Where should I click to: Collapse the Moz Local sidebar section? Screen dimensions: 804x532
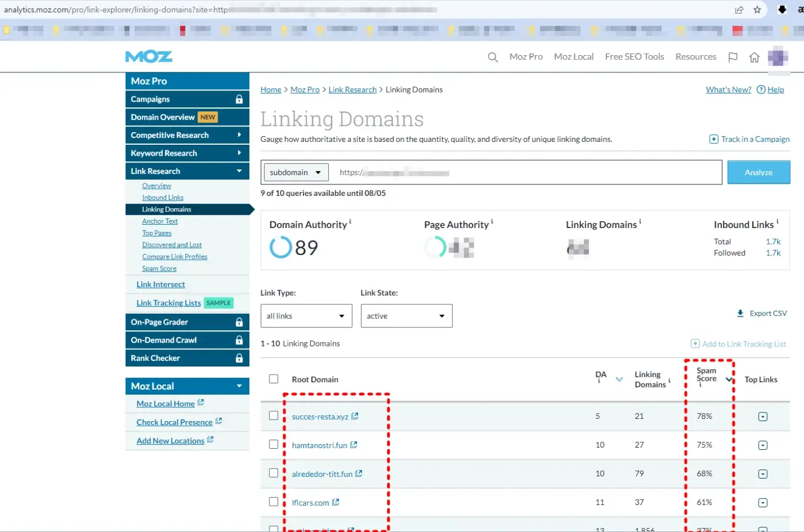click(x=187, y=386)
